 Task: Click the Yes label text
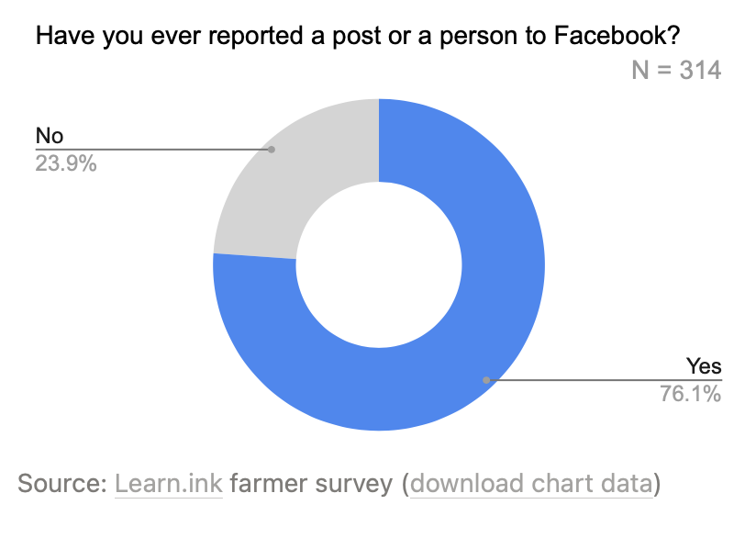704,366
